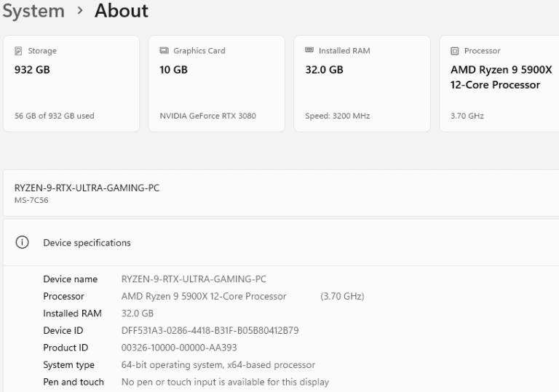Click the Installed RAM icon
This screenshot has height=392, width=559.
coord(309,51)
